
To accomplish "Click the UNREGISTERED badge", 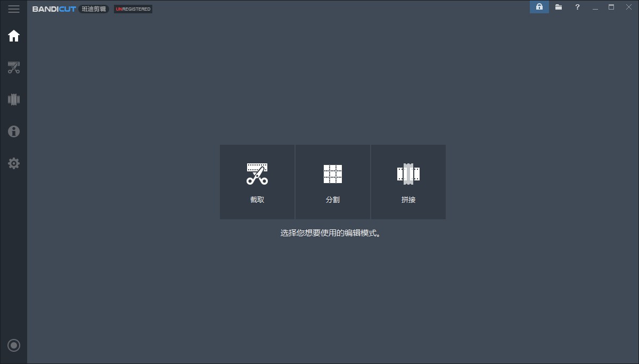I will 133,9.
